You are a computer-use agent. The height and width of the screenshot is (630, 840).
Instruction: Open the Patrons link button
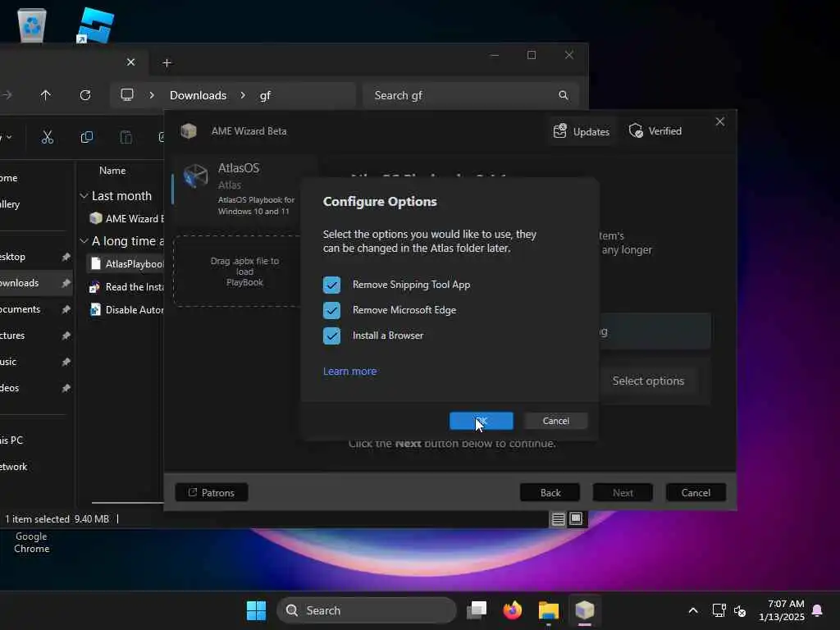click(212, 492)
